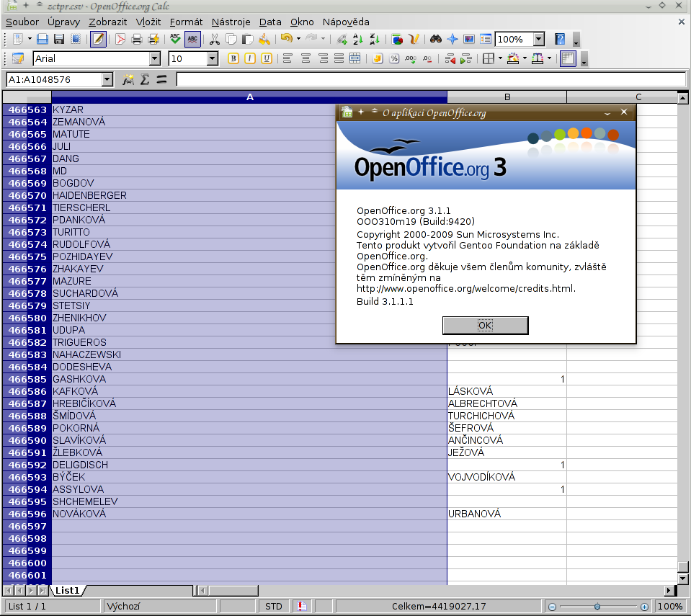Toggle italic formatting
Screen dimensions: 691x616
point(250,58)
